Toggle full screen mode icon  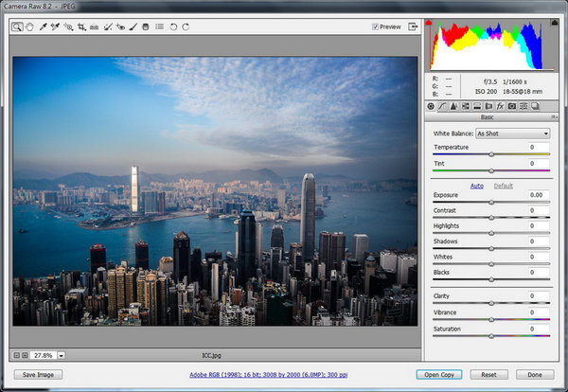tap(413, 27)
